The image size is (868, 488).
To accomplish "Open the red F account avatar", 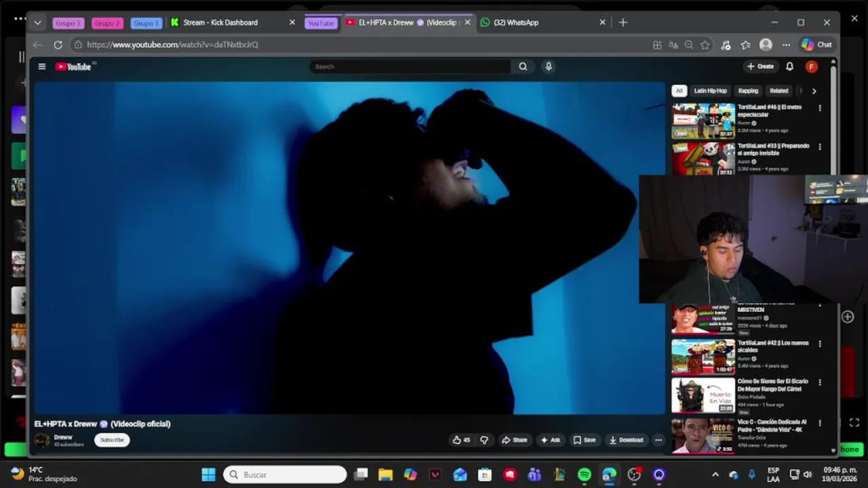I will (x=811, y=66).
